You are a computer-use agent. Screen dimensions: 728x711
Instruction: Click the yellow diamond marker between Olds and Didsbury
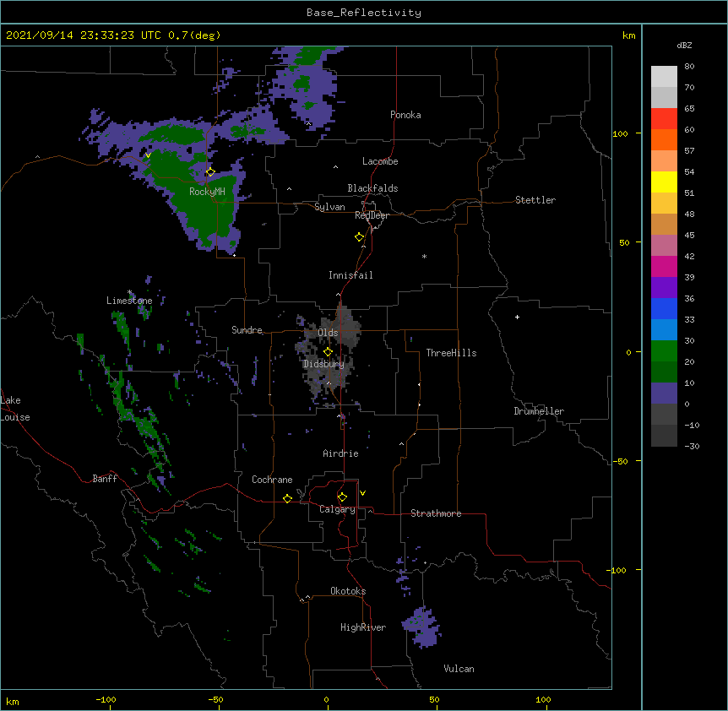(328, 352)
